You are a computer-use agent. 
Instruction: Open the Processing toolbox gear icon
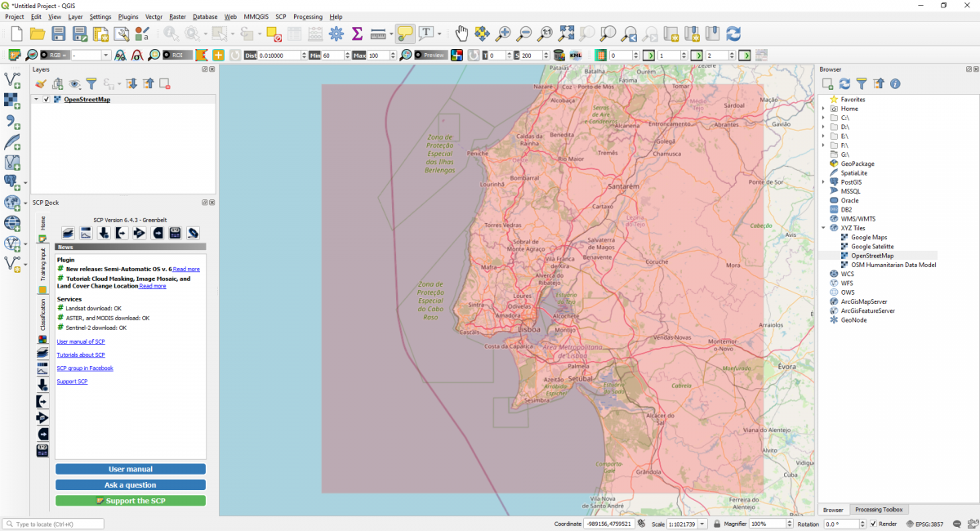tap(336, 33)
